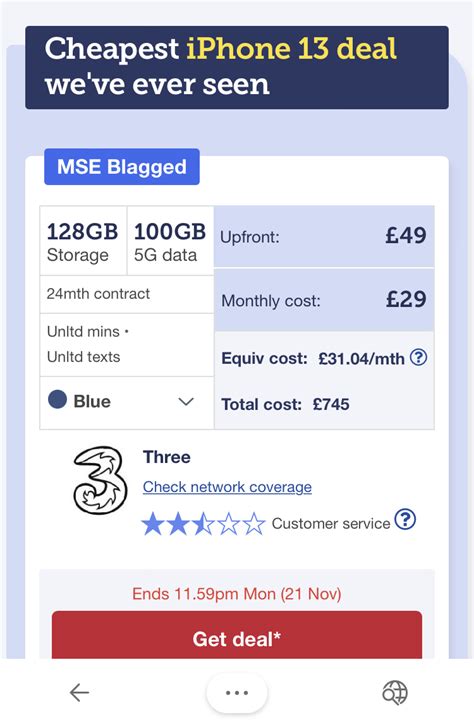Viewport: 474px width, 727px height.
Task: Open the Equiv cost help question mark
Action: [x=419, y=357]
